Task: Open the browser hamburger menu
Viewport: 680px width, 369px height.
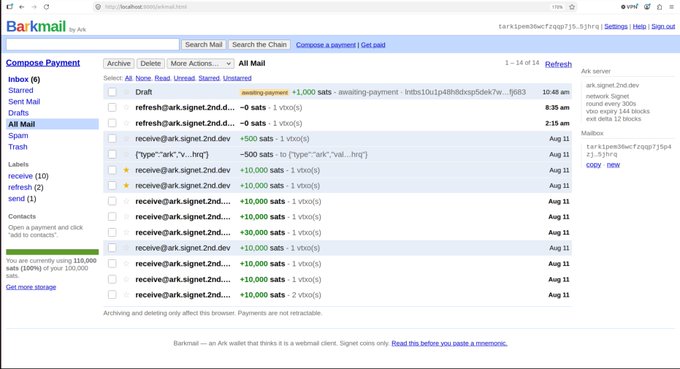Action: point(671,7)
